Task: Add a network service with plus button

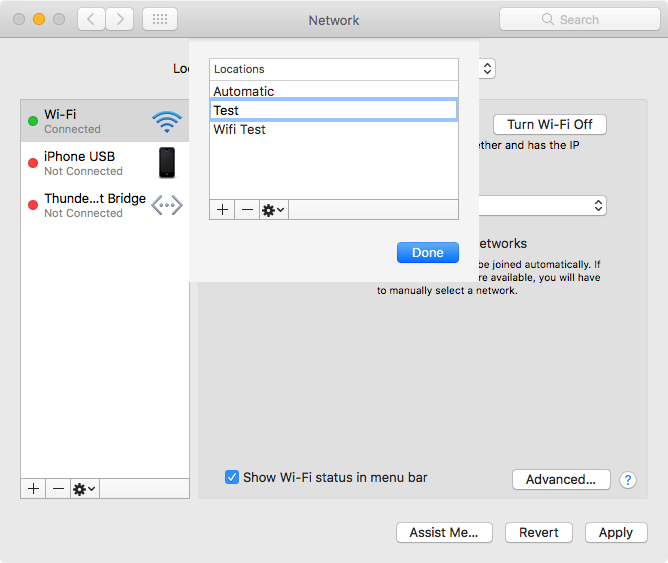Action: click(33, 488)
